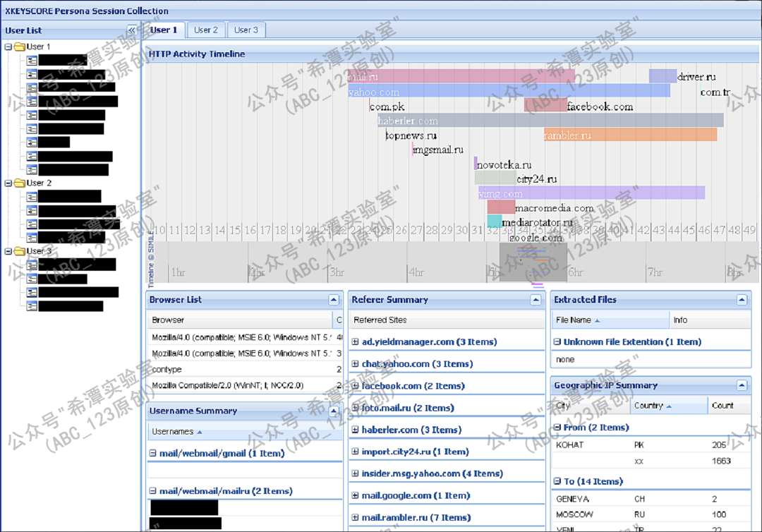Click the 3hr mark on overview timeline
Image resolution: width=762 pixels, height=532 pixels.
(337, 272)
